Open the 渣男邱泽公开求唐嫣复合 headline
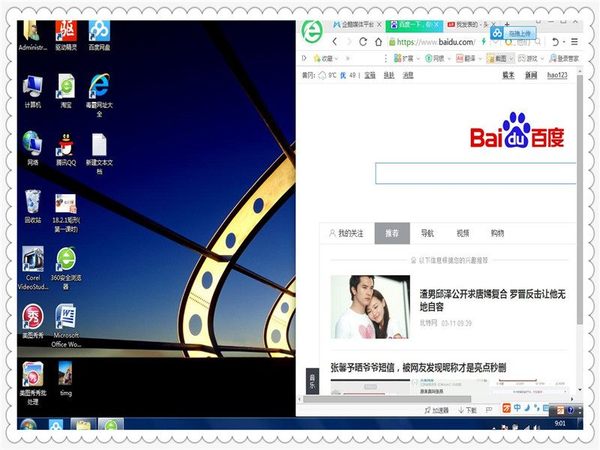 coord(493,300)
